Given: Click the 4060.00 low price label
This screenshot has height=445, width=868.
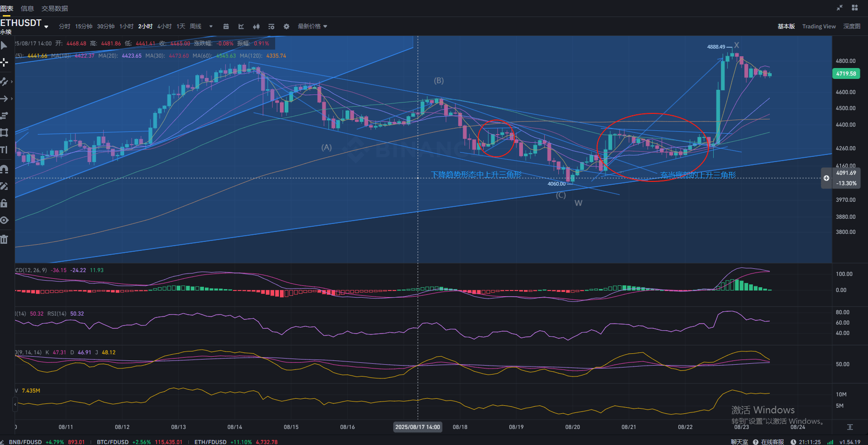Looking at the screenshot, I should coord(556,184).
